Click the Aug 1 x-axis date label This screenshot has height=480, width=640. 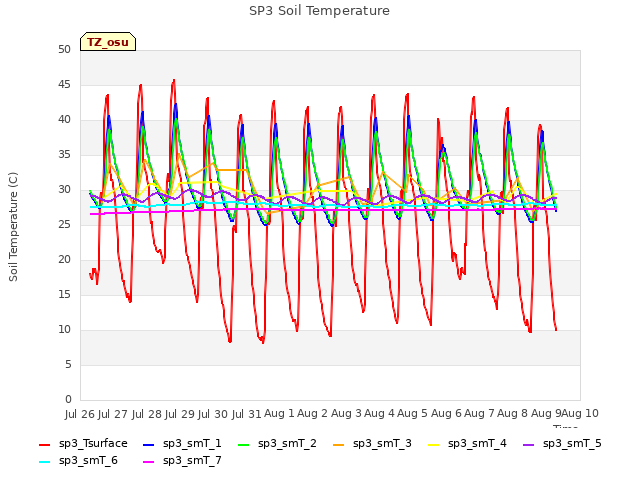tap(280, 414)
